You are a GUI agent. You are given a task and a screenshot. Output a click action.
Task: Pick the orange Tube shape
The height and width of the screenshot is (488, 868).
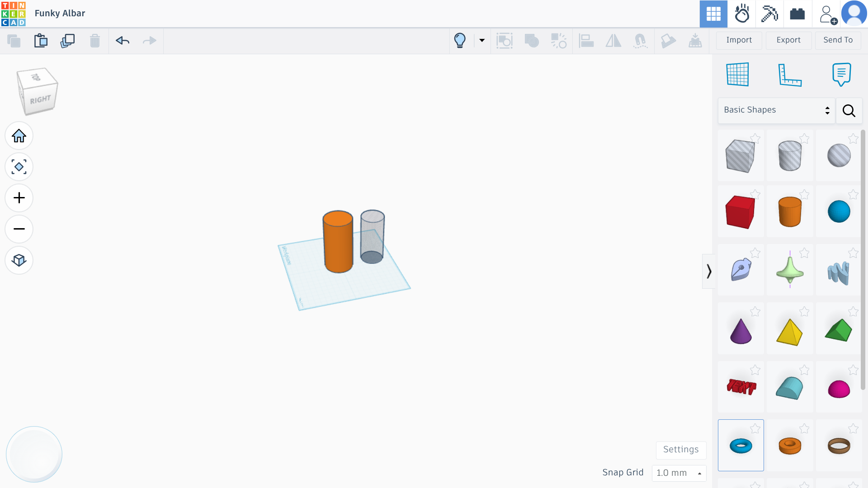790,446
